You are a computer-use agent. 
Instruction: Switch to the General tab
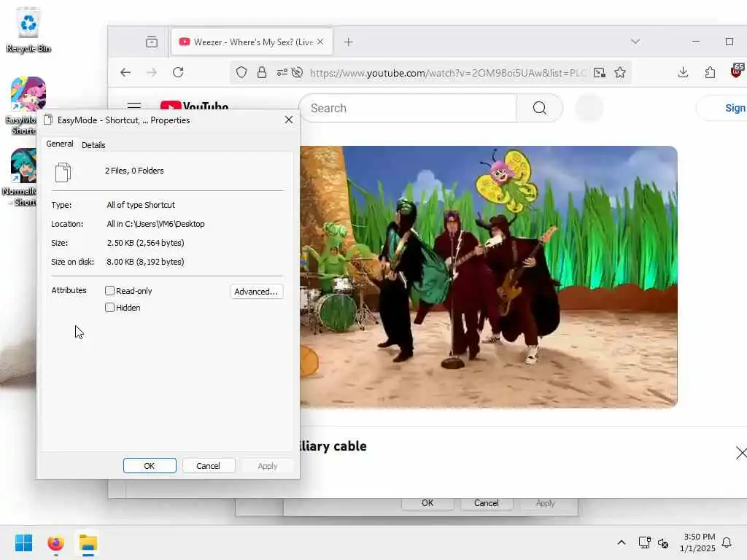coord(60,144)
